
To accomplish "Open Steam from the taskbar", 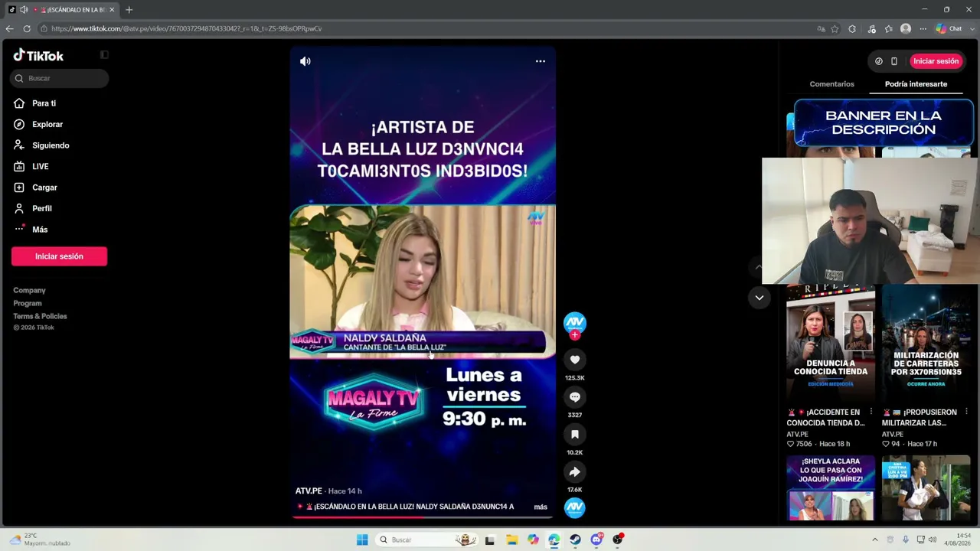I will 575,540.
